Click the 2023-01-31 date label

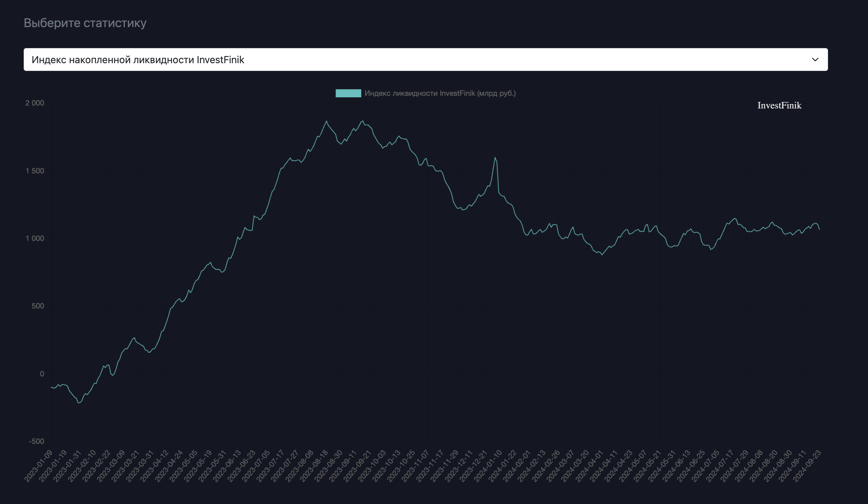tap(67, 466)
